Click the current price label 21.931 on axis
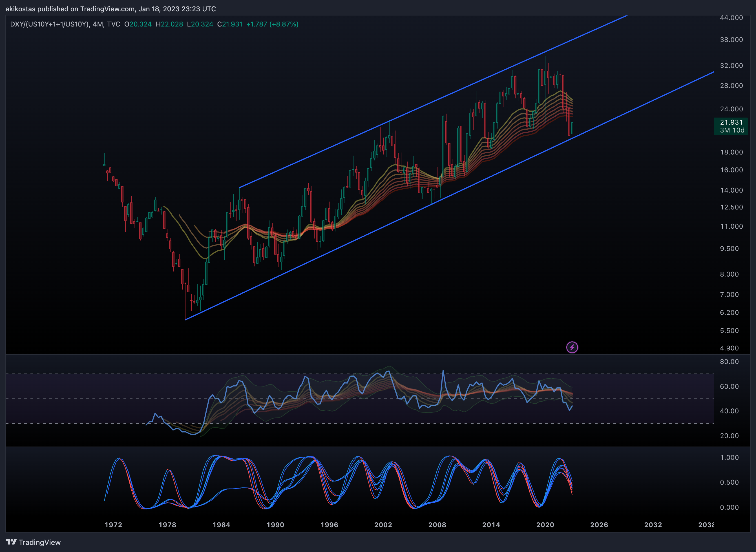 point(731,122)
